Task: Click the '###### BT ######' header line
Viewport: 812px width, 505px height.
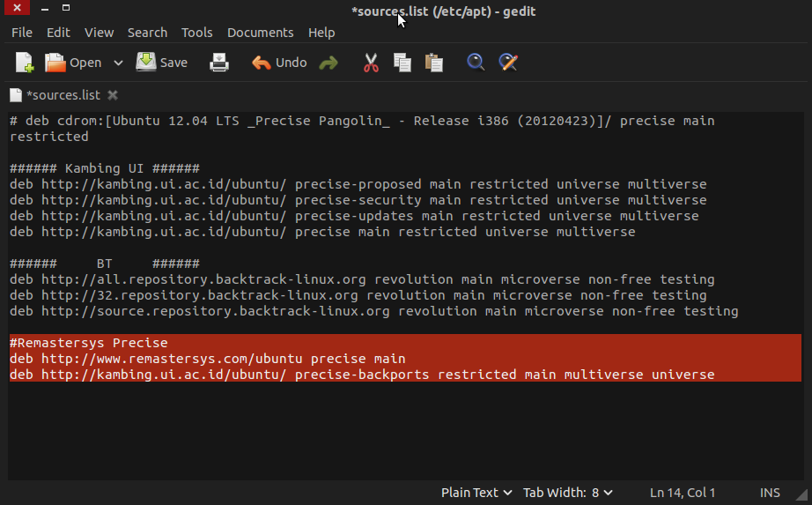Action: (105, 264)
